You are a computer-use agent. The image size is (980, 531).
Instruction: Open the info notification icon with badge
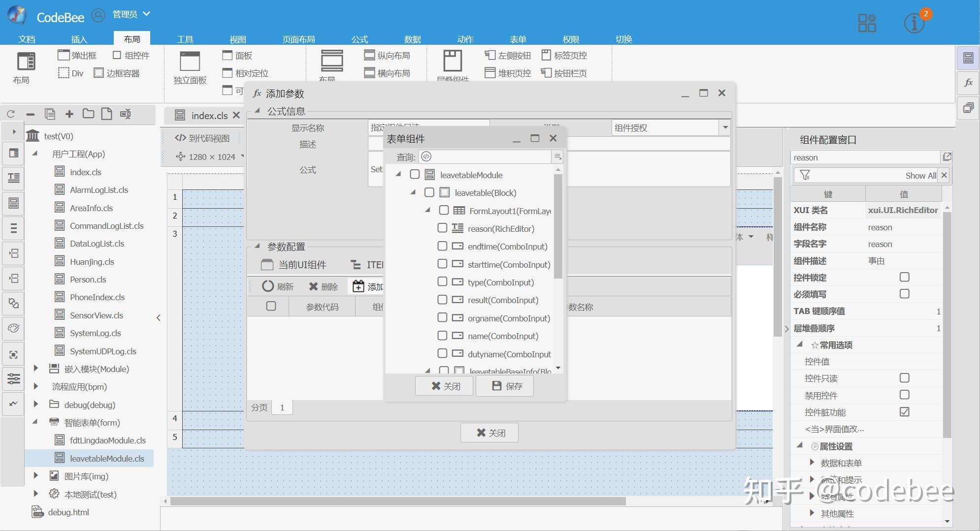[x=914, y=23]
